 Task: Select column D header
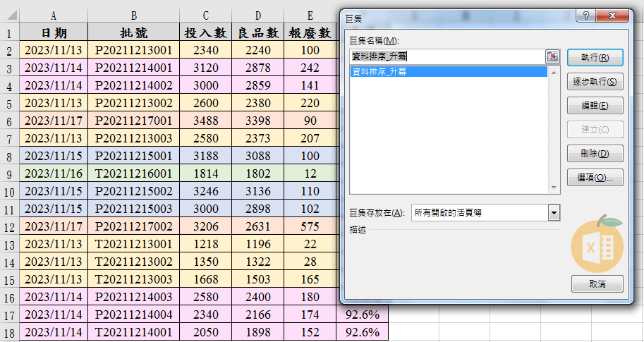257,16
